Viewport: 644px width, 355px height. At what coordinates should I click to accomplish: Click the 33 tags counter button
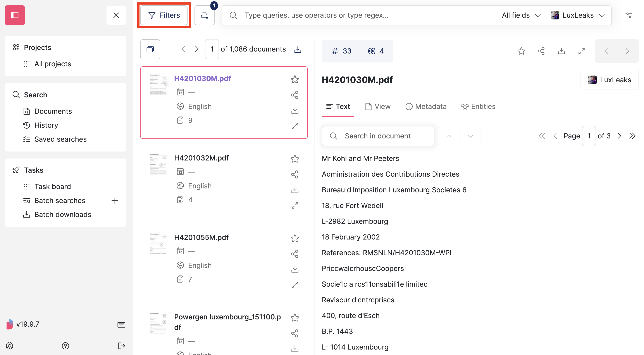point(341,51)
